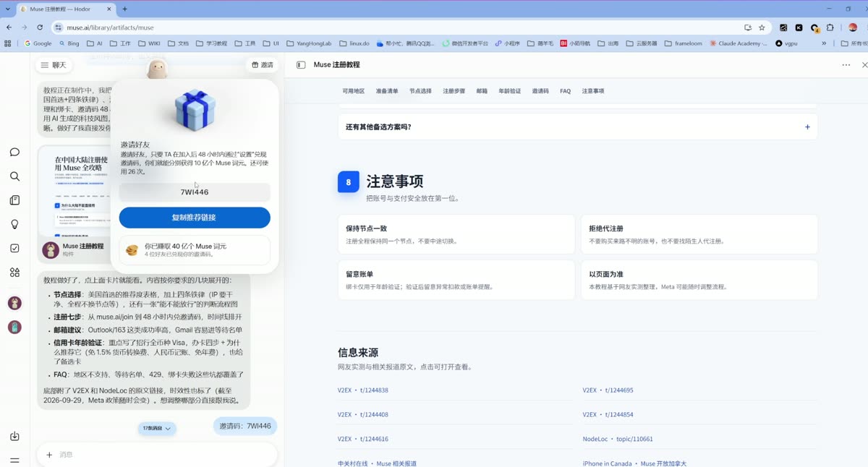The width and height of the screenshot is (868, 467).
Task: Open the tab search dropdown arrow
Action: 7,9
